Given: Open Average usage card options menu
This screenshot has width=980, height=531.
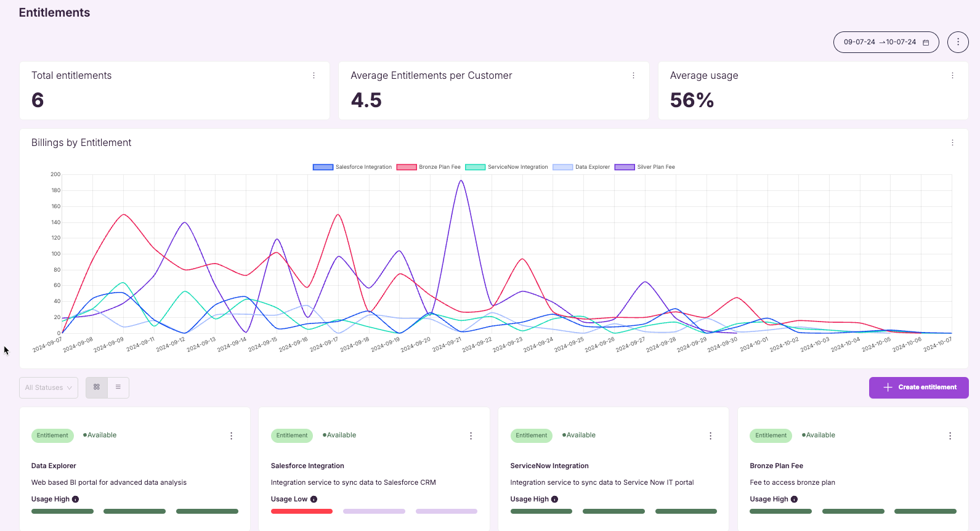Looking at the screenshot, I should coord(952,75).
